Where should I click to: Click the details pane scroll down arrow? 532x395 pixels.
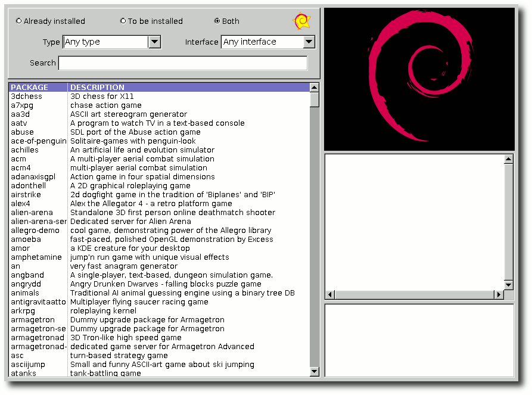[508, 285]
